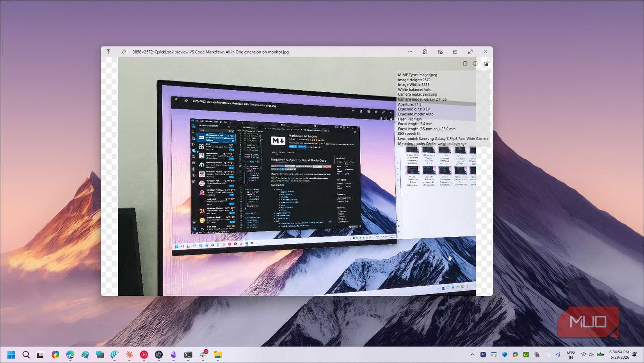Image resolution: width=644 pixels, height=363 pixels.
Task: Select the 'Exposure mode: Auto' line
Action: (416, 114)
